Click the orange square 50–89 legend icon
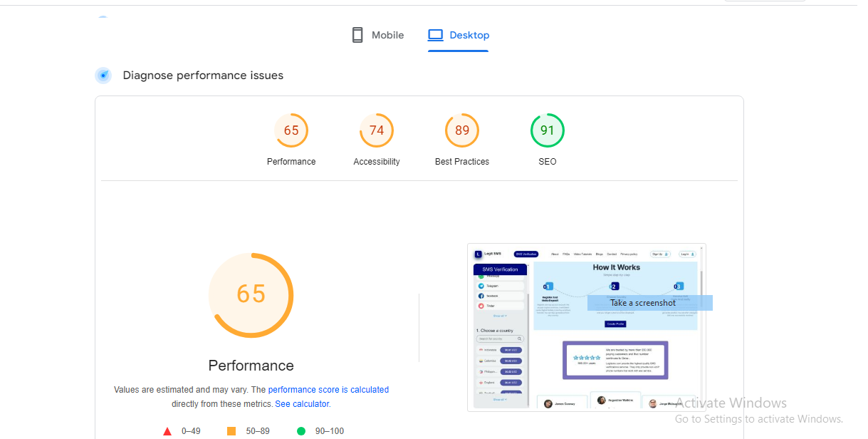The width and height of the screenshot is (868, 439). pyautogui.click(x=231, y=431)
